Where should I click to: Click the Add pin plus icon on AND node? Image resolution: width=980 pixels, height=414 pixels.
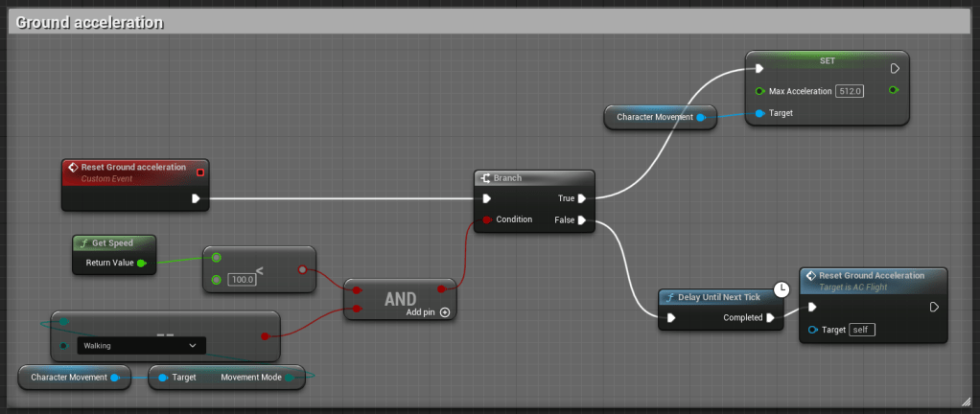tap(445, 312)
